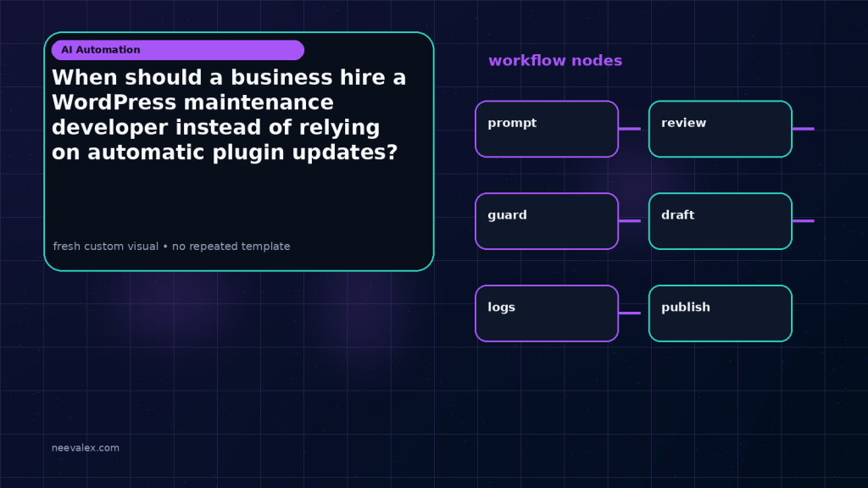This screenshot has width=868, height=488.
Task: Select the prompt workflow node
Action: [547, 129]
